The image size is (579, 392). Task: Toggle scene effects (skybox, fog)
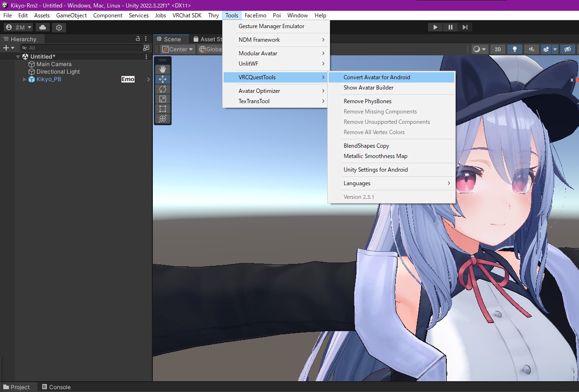tap(546, 49)
